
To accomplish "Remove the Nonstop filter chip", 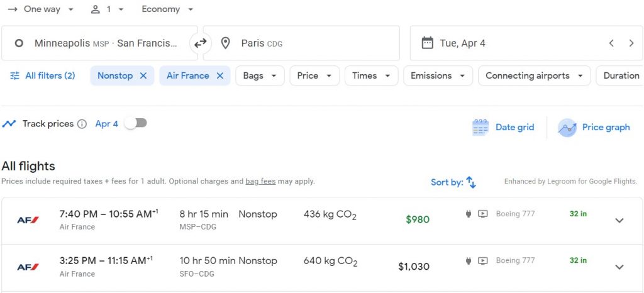I will pos(143,75).
